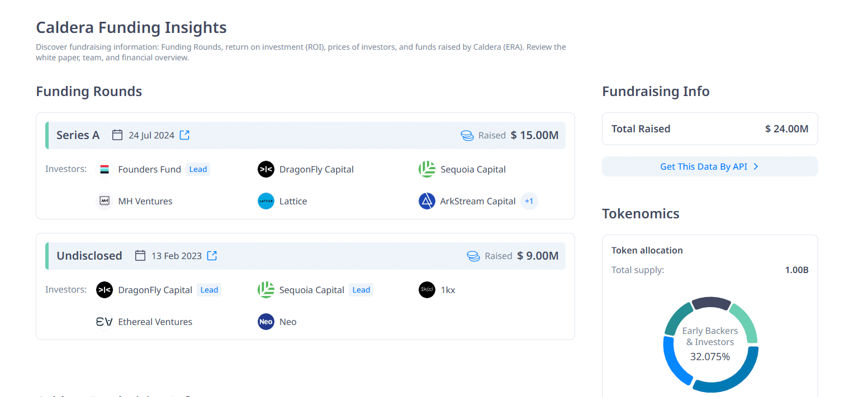The width and height of the screenshot is (868, 397).
Task: Click the MH Ventures logo
Action: [x=105, y=201]
